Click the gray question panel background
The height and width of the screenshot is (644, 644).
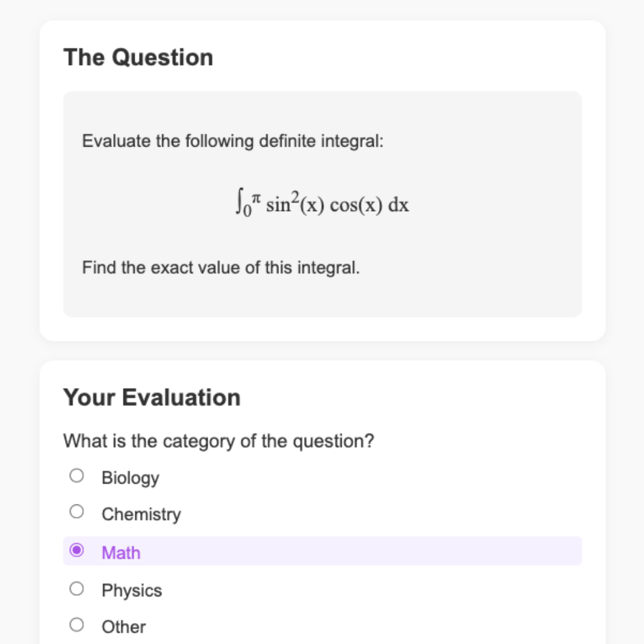coord(322,298)
